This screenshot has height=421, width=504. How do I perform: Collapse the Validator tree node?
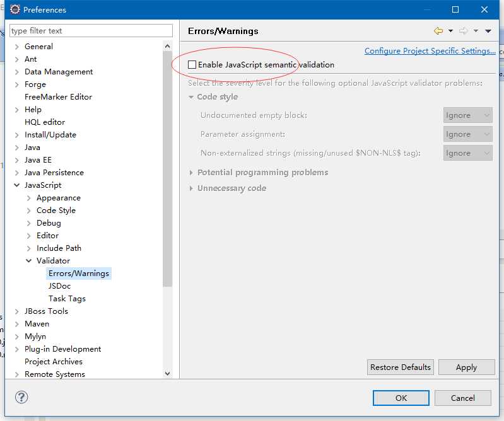coord(28,260)
